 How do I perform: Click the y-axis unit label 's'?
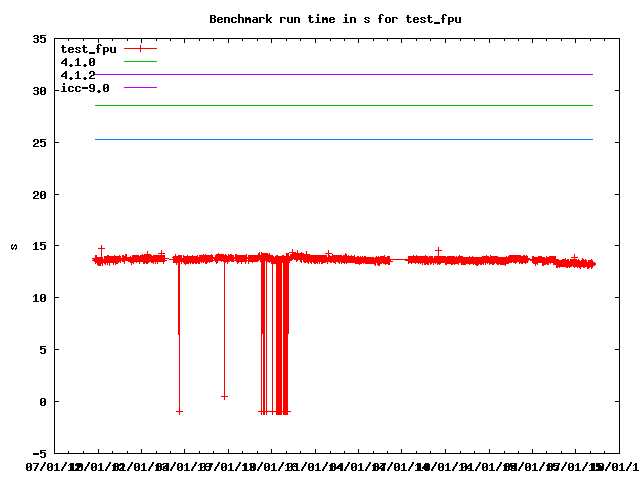[14, 246]
